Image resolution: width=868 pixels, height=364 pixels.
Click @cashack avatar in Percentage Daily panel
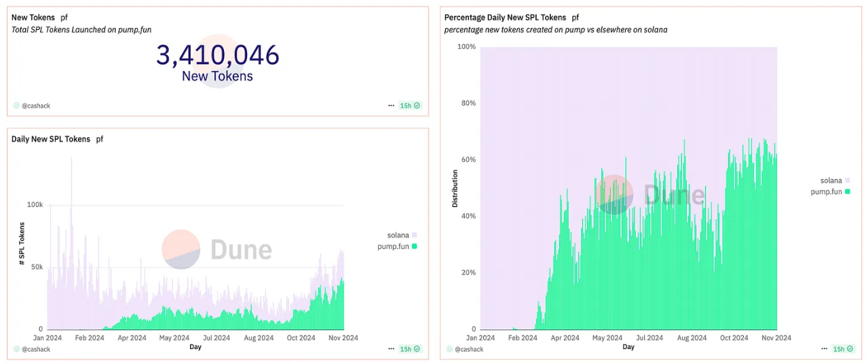(449, 349)
